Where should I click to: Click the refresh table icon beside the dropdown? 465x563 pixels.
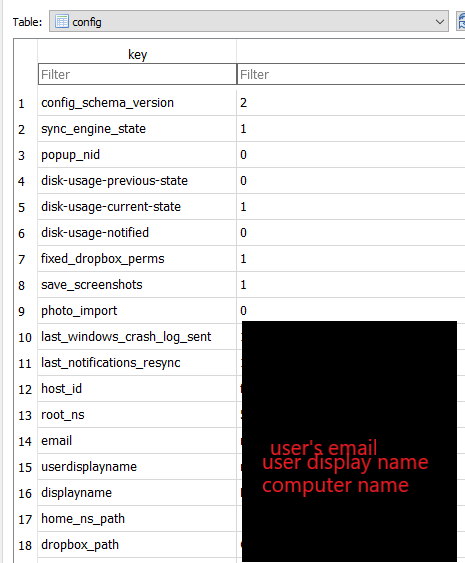(461, 22)
